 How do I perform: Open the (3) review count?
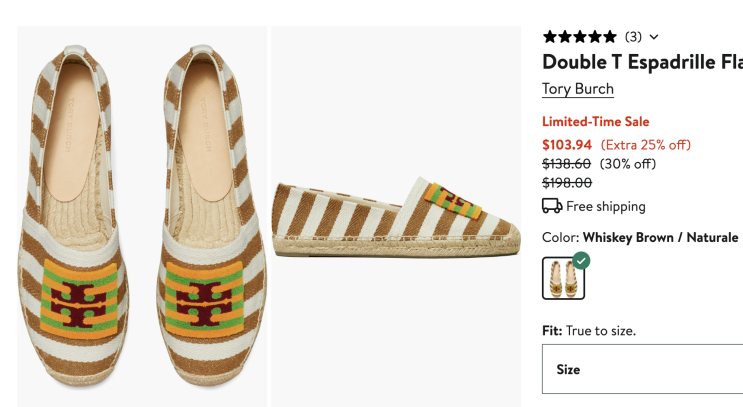[x=633, y=37]
